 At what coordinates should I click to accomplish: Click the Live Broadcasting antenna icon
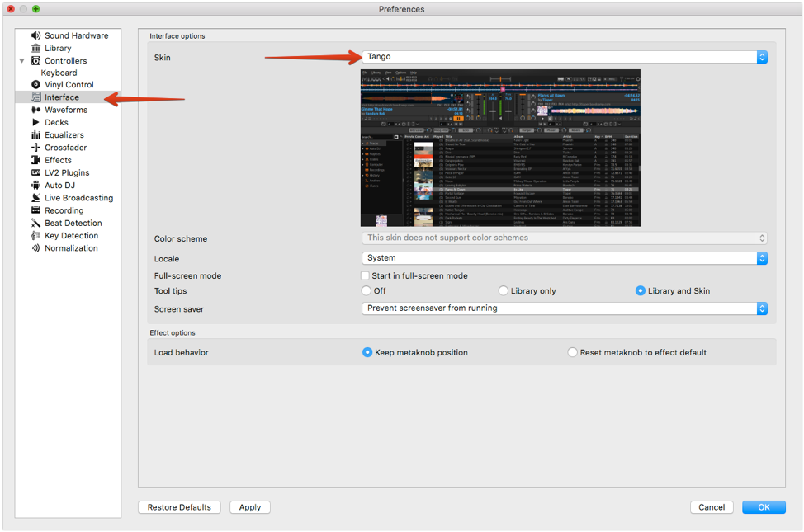(35, 198)
